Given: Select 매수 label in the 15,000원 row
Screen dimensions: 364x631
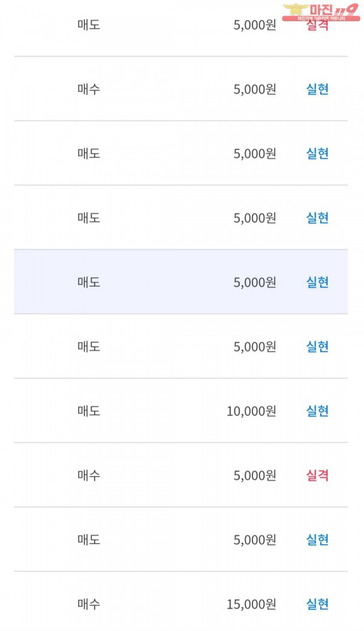Looking at the screenshot, I should [x=89, y=604].
